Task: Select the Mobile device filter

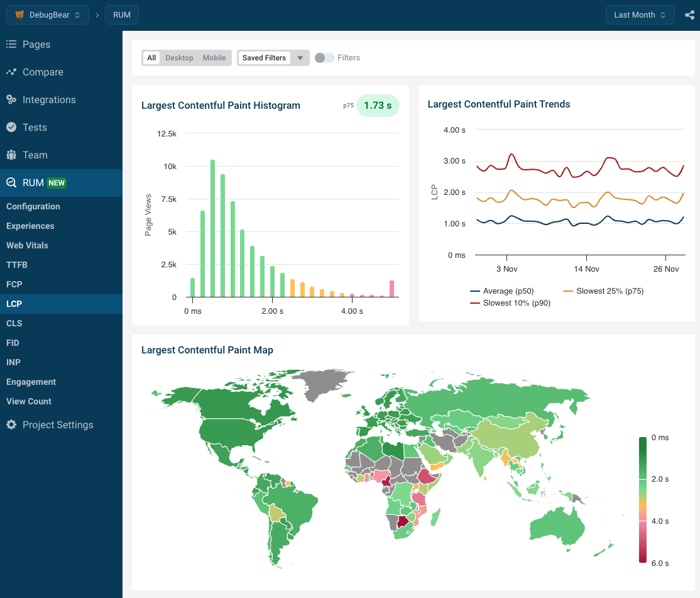Action: click(x=214, y=58)
